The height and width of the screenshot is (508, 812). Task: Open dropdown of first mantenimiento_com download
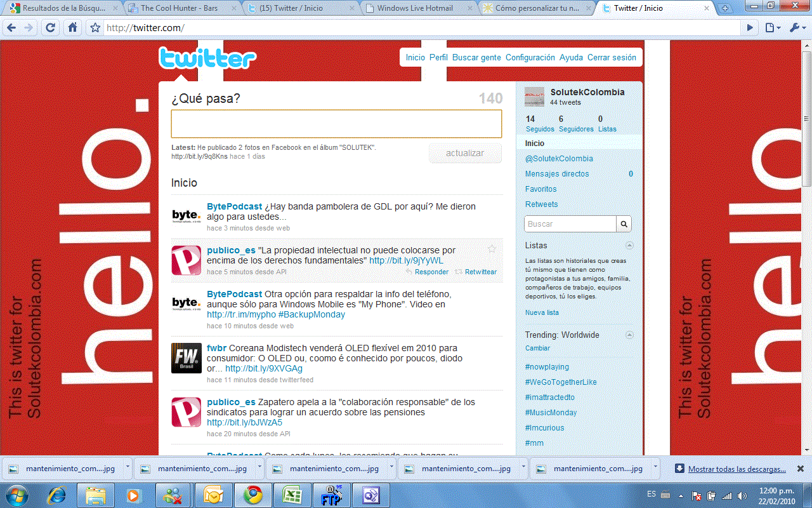click(128, 466)
